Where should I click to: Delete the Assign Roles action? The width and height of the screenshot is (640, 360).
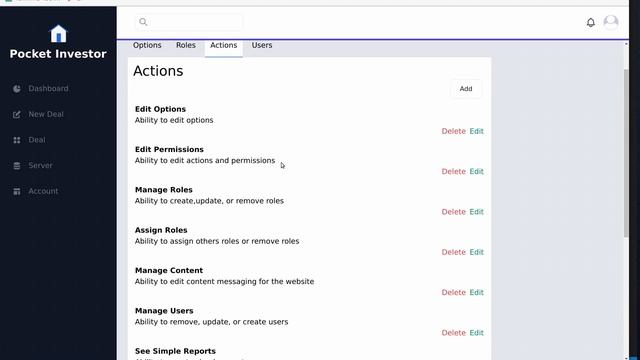click(x=453, y=252)
